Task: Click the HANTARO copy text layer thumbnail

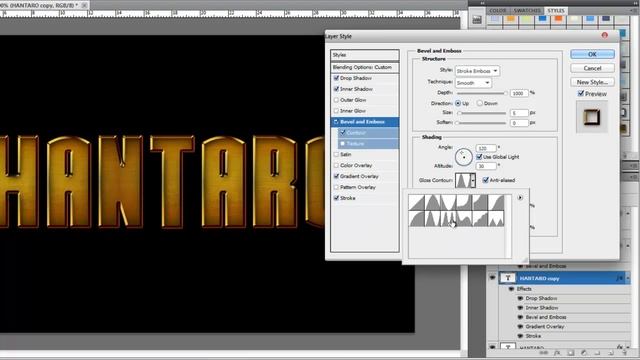Action: tap(508, 278)
